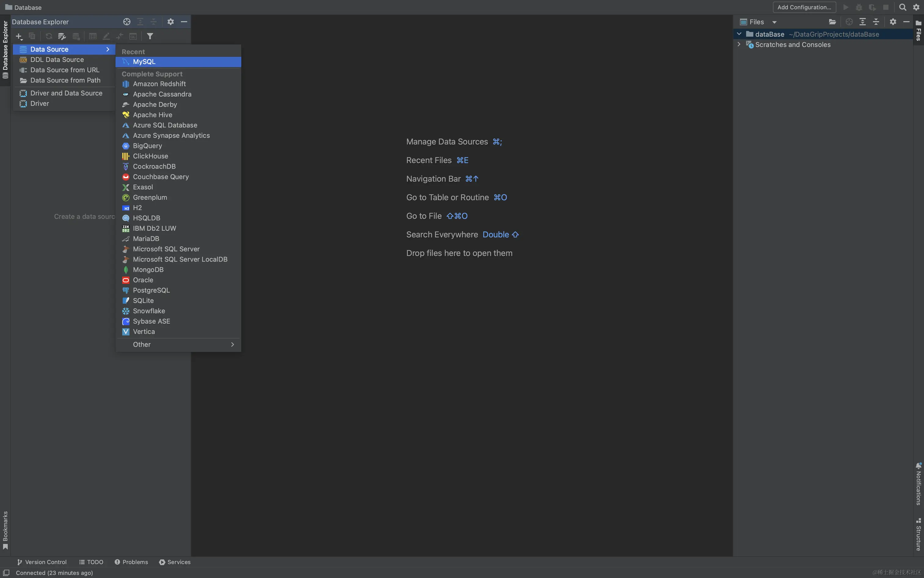The image size is (924, 578).
Task: Choose MongoDB from data source list
Action: click(x=178, y=269)
